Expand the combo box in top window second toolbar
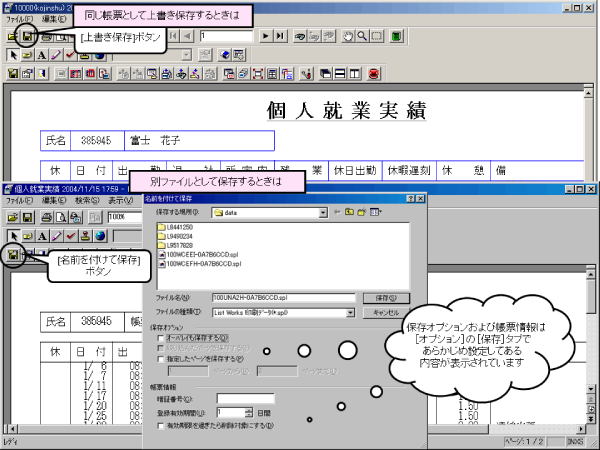This screenshot has height=450, width=600. [186, 55]
